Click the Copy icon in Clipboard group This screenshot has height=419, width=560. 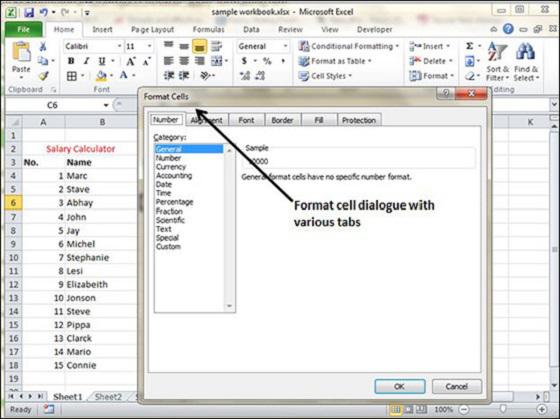pyautogui.click(x=43, y=61)
